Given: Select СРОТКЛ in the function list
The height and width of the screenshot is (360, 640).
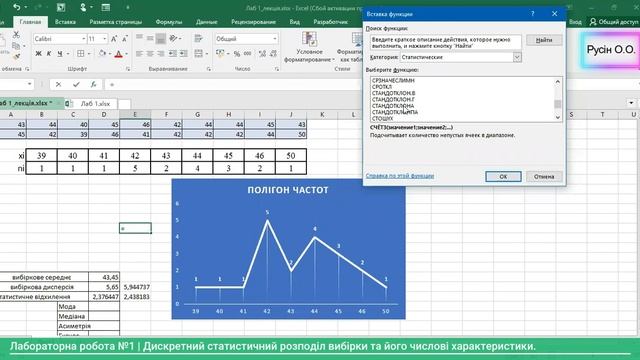Looking at the screenshot, I should 382,87.
